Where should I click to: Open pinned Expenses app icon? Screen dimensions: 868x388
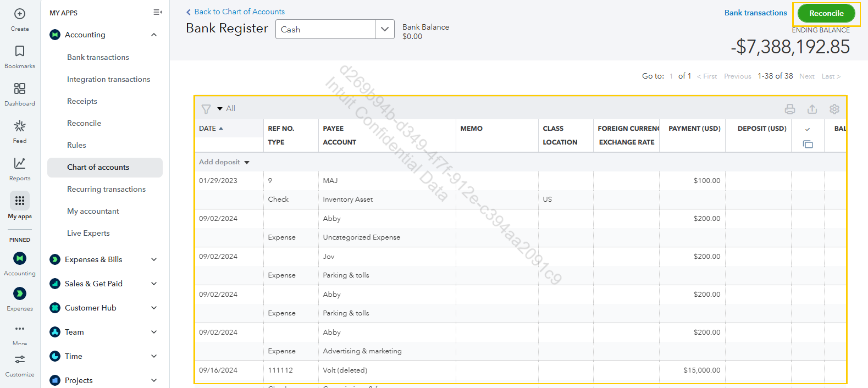[x=20, y=294]
